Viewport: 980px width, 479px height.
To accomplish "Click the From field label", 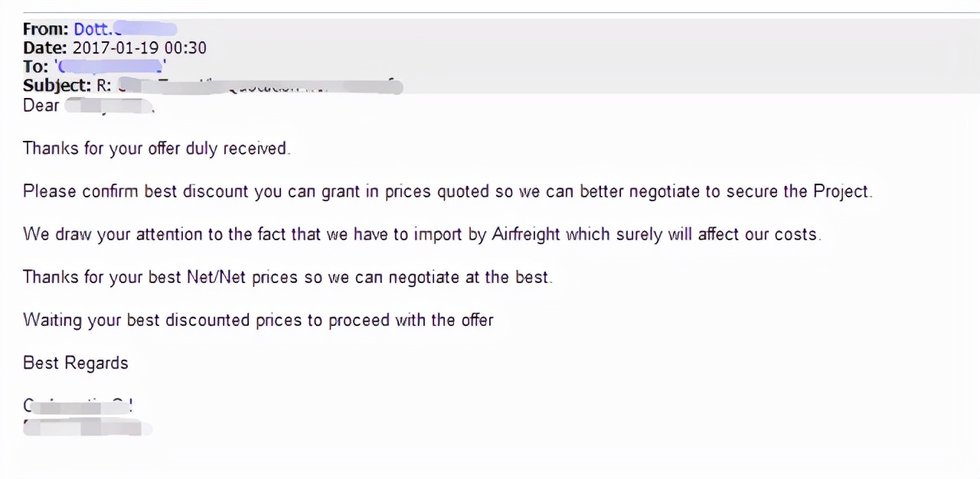I will click(46, 29).
